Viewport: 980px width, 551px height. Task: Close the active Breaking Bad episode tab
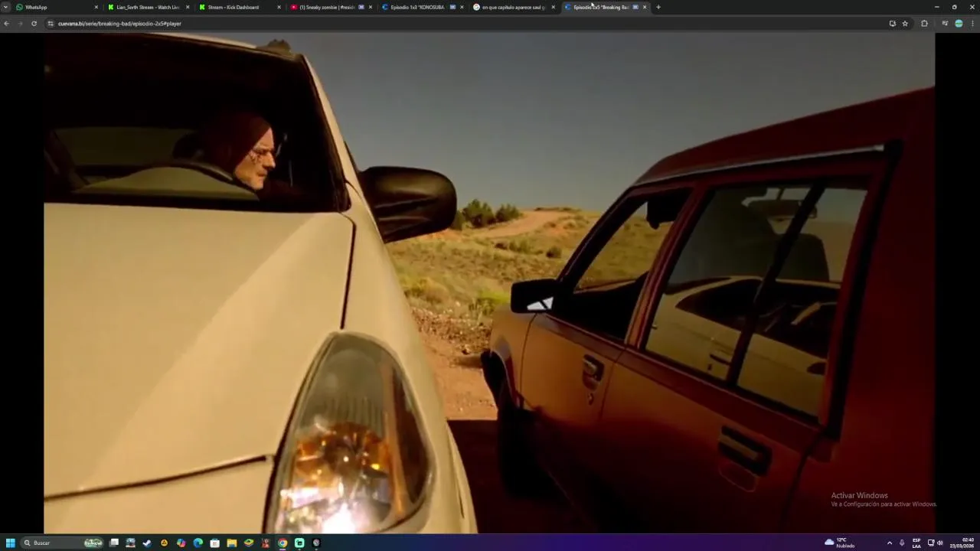[645, 7]
